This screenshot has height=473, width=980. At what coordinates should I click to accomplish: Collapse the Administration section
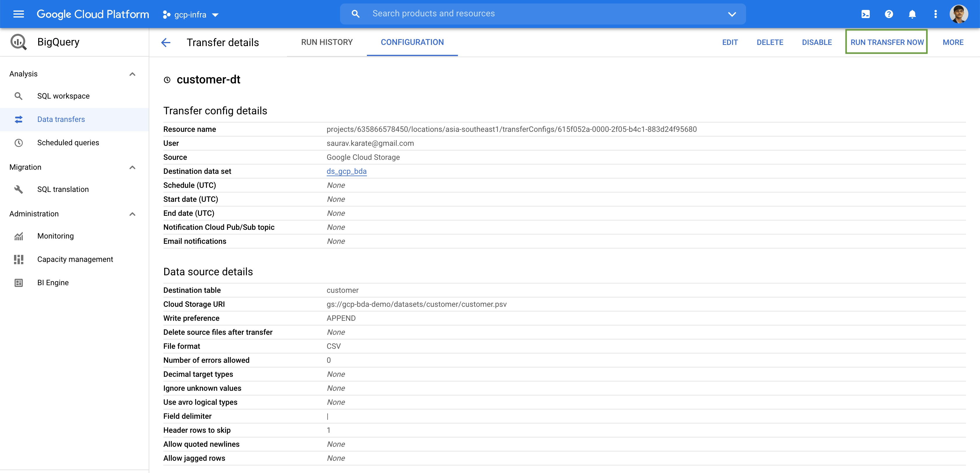132,214
